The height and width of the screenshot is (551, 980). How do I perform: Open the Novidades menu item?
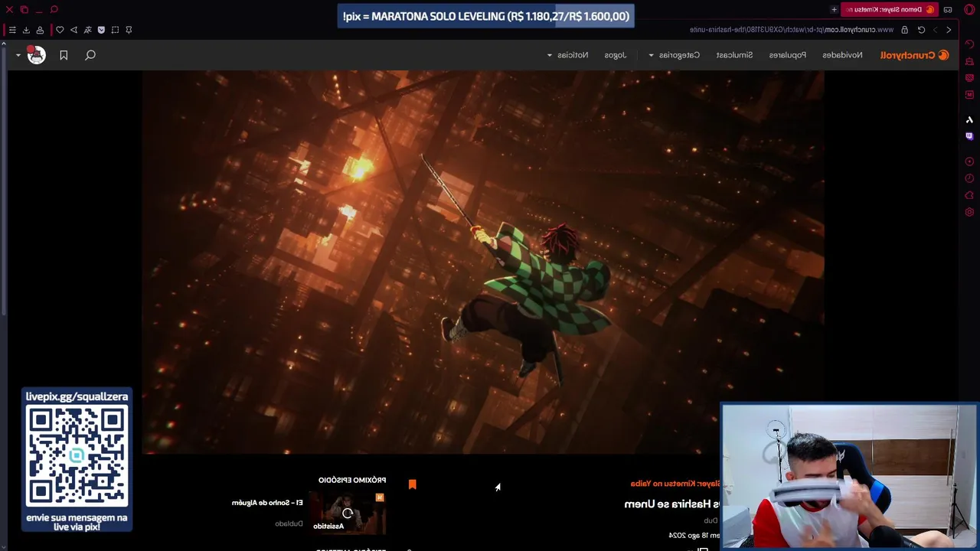[x=842, y=55]
